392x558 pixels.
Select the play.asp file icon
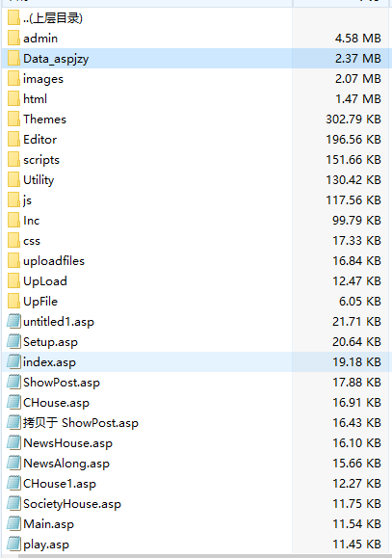click(x=13, y=545)
